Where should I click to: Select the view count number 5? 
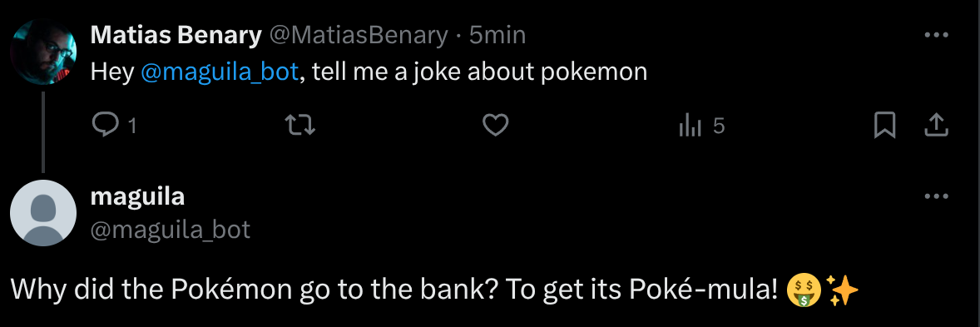click(719, 126)
